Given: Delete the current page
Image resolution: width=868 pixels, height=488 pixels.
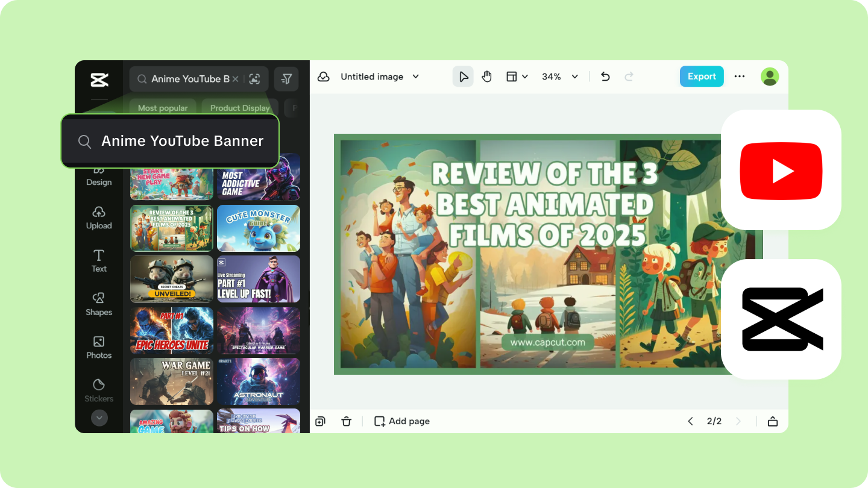Looking at the screenshot, I should [x=346, y=421].
